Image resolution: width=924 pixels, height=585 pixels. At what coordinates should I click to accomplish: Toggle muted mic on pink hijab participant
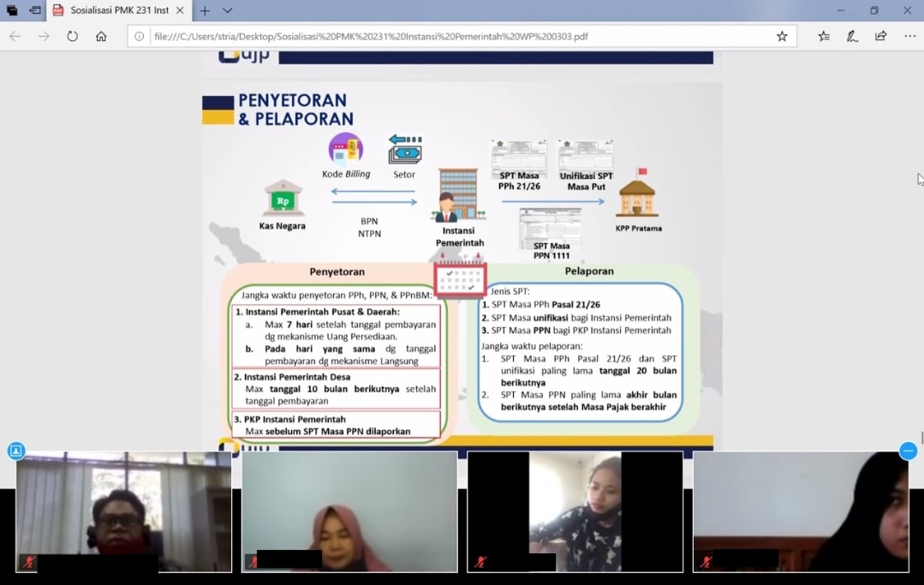[x=253, y=562]
